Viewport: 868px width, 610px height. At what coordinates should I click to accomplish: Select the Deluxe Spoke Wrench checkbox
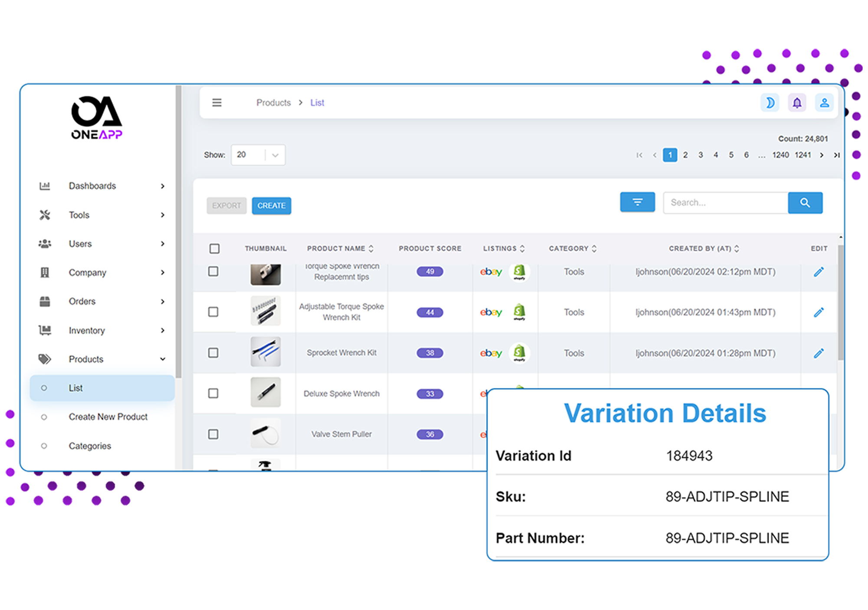(213, 394)
